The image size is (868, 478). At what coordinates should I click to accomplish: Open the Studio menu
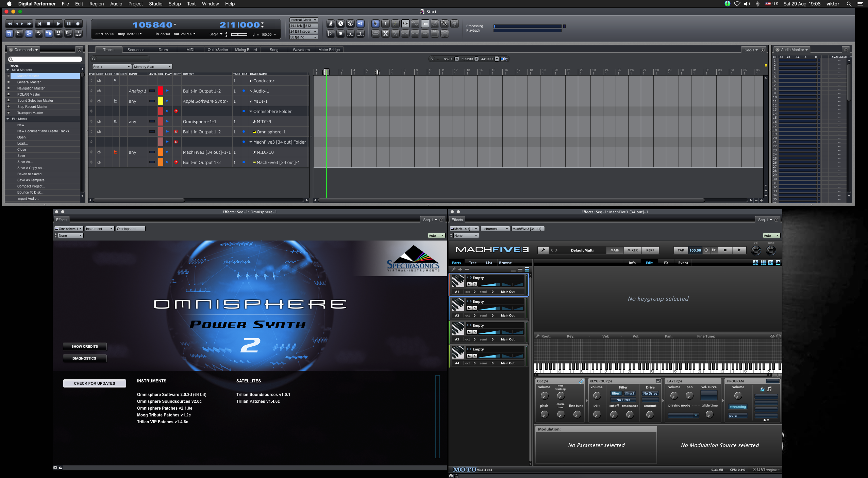click(x=155, y=4)
